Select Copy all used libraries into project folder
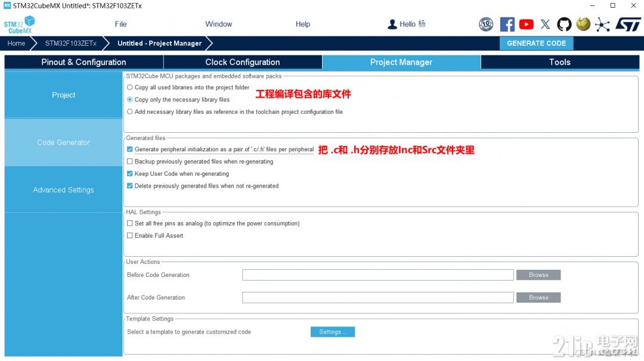The height and width of the screenshot is (361, 644). click(x=130, y=88)
